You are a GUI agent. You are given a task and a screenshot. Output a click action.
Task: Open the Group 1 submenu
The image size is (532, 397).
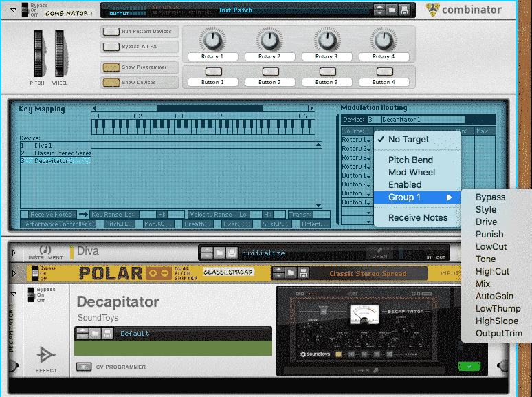pyautogui.click(x=417, y=197)
